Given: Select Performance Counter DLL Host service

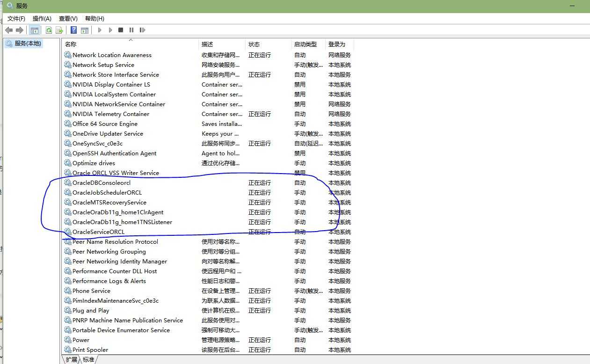Looking at the screenshot, I should 208,271.
